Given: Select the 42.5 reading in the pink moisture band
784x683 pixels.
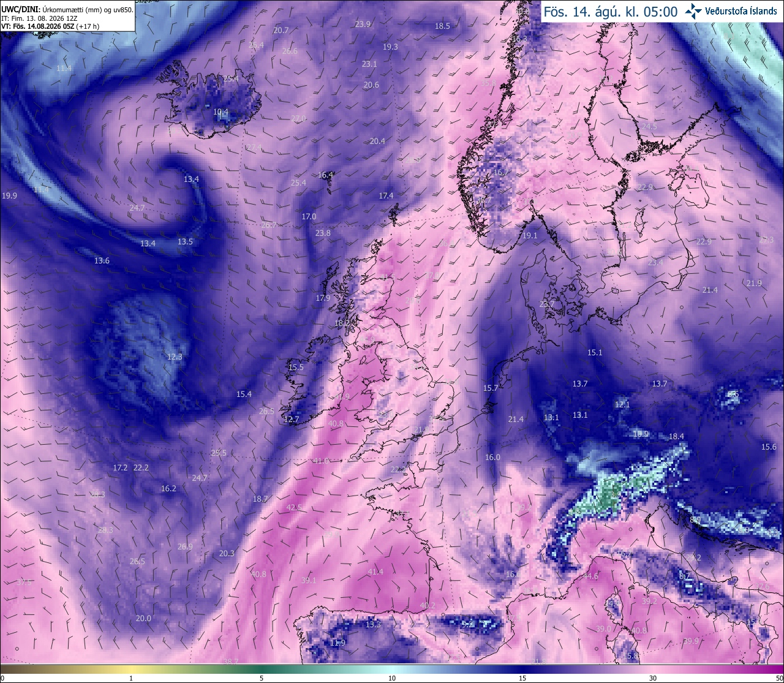Looking at the screenshot, I should 294,508.
